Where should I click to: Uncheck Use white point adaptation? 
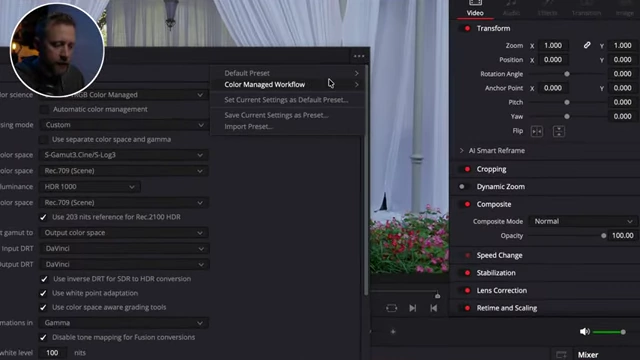point(43,293)
